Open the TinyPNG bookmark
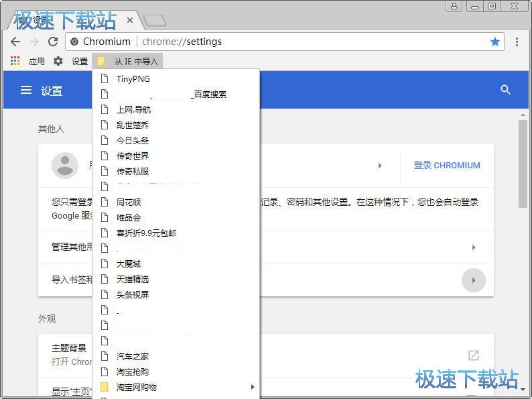Image resolution: width=532 pixels, height=399 pixels. point(176,78)
